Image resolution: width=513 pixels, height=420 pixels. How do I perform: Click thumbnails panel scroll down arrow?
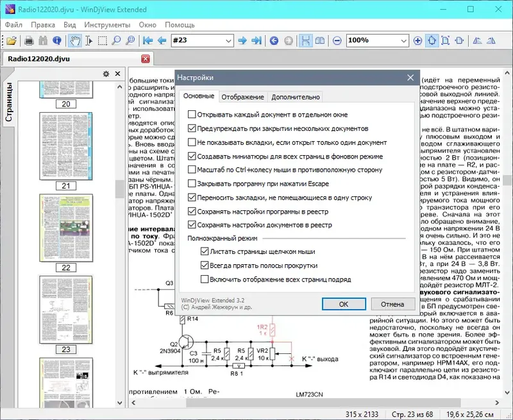[120, 403]
